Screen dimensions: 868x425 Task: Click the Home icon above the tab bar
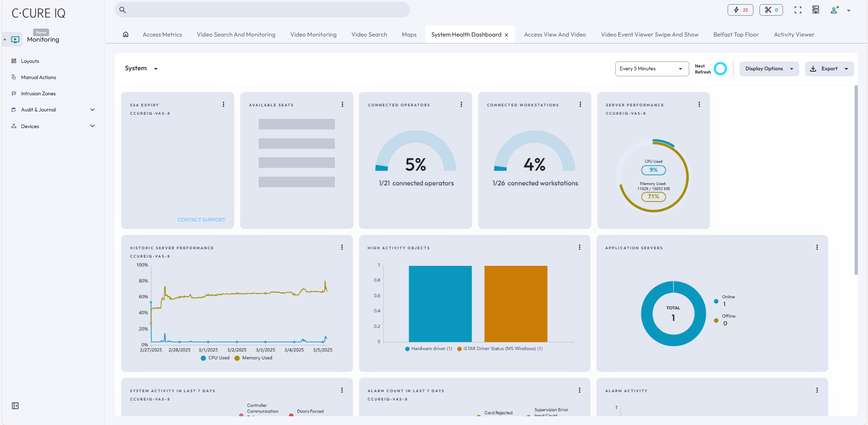(x=125, y=34)
